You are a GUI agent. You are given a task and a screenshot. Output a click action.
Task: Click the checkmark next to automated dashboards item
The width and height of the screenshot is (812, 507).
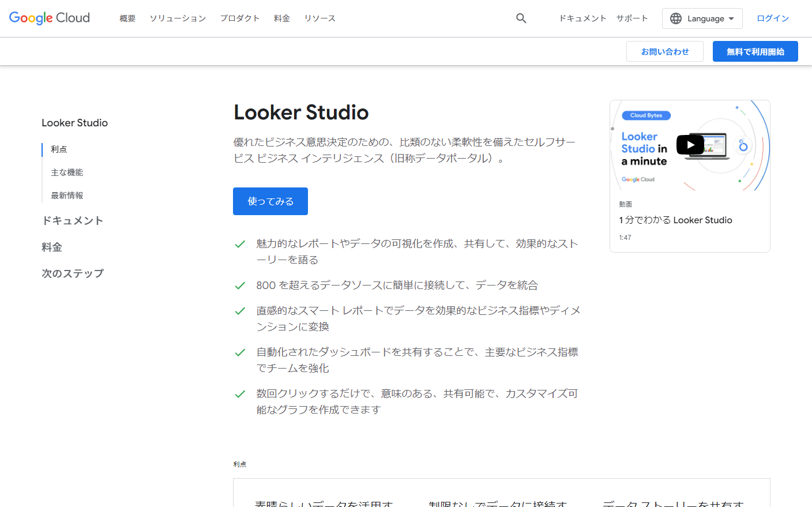[x=240, y=352]
